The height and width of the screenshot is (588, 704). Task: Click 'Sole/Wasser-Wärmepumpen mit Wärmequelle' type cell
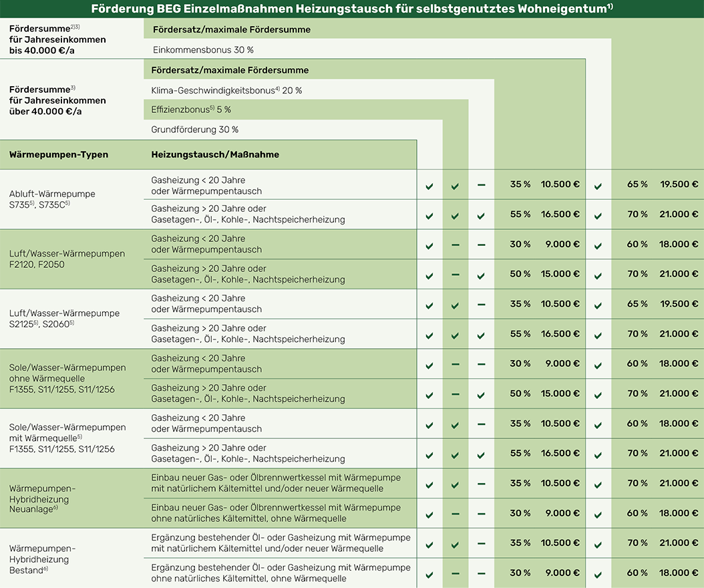pos(67,438)
